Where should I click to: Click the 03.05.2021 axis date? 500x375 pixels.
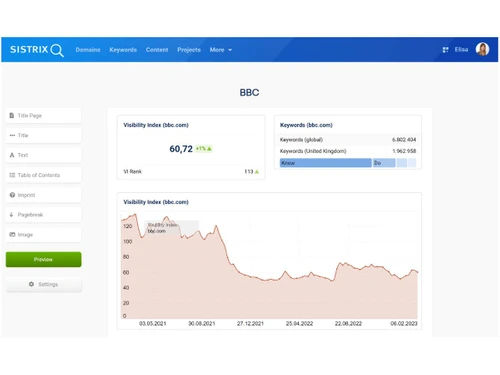(x=153, y=323)
